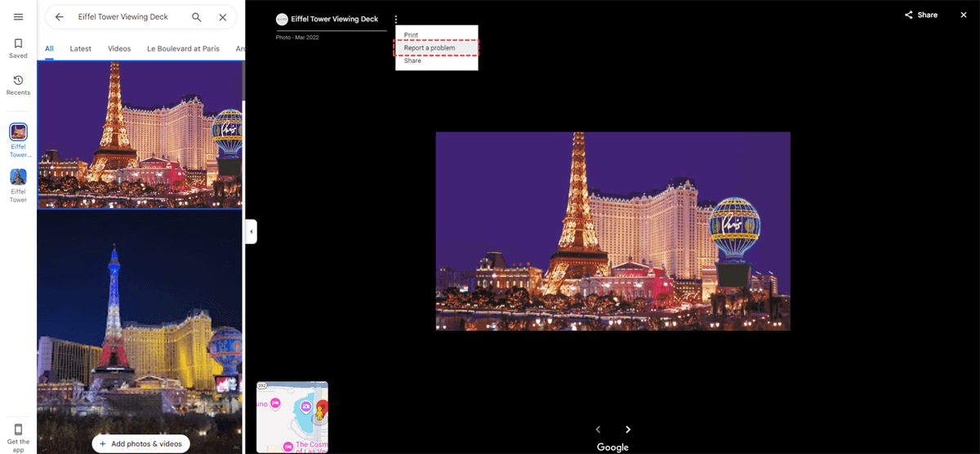
Task: Select Print from the menu
Action: [x=437, y=35]
